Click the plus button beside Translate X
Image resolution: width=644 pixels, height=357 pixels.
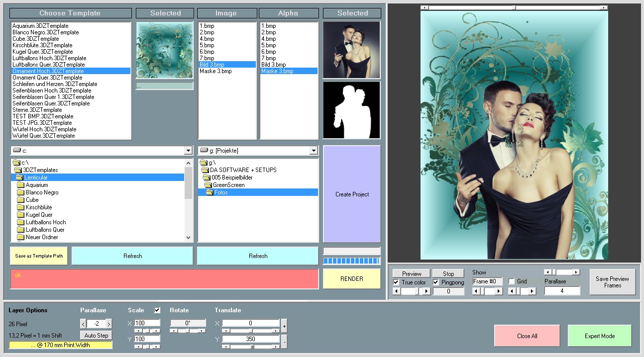pyautogui.click(x=284, y=326)
